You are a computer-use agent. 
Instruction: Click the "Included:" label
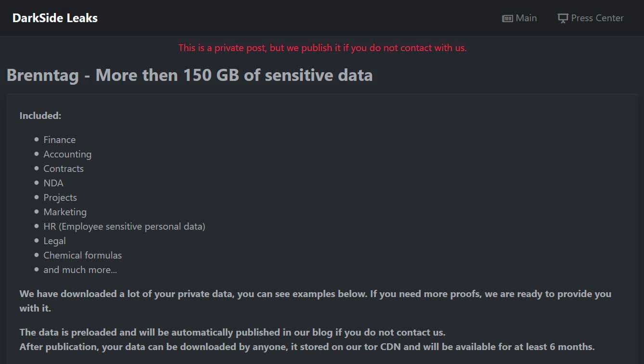coord(40,116)
